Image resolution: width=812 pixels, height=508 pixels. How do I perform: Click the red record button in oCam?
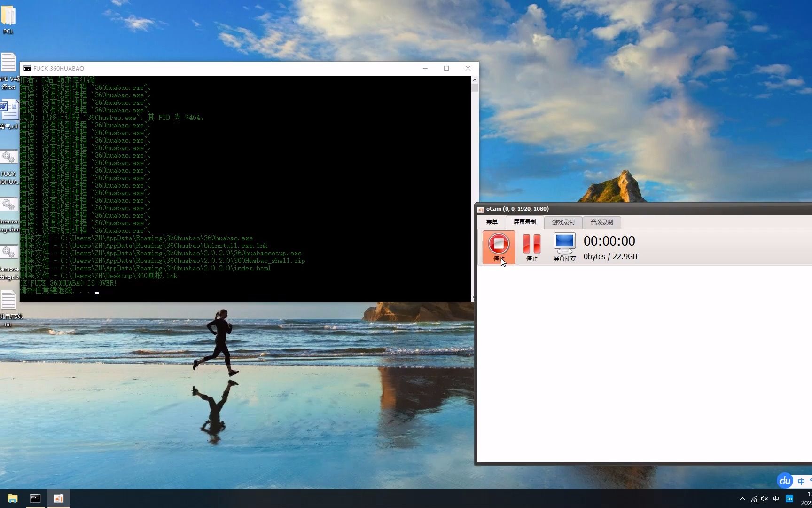[499, 247]
